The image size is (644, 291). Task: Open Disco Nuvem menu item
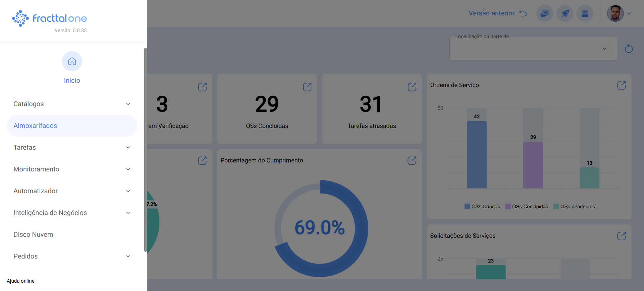[x=33, y=235]
